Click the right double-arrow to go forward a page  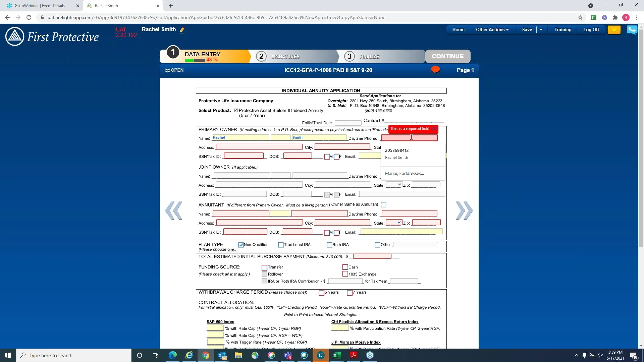[464, 210]
